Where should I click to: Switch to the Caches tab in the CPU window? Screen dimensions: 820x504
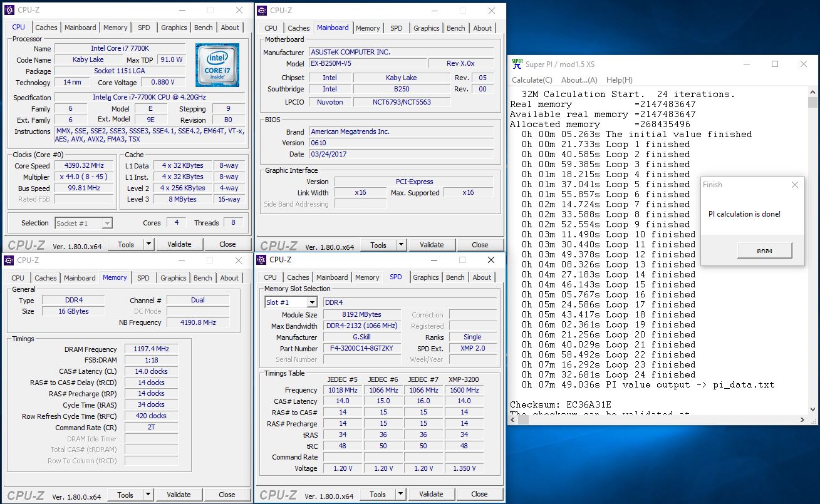pos(46,28)
